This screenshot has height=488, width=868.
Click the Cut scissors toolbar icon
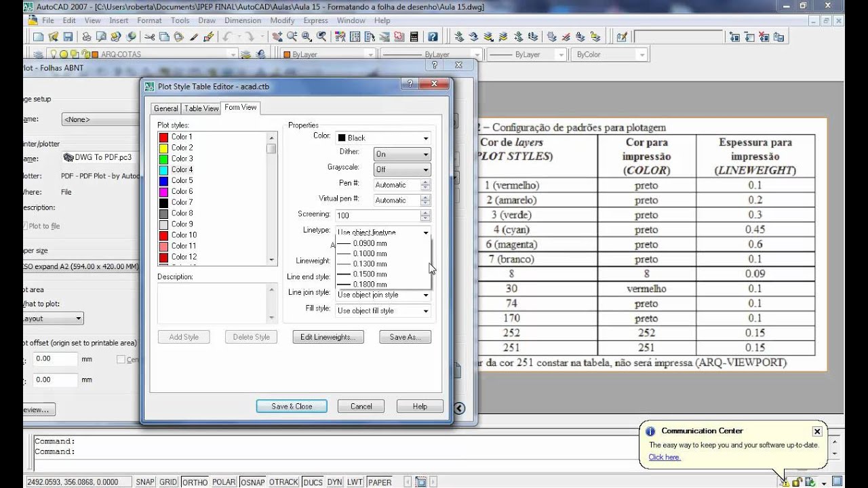149,37
